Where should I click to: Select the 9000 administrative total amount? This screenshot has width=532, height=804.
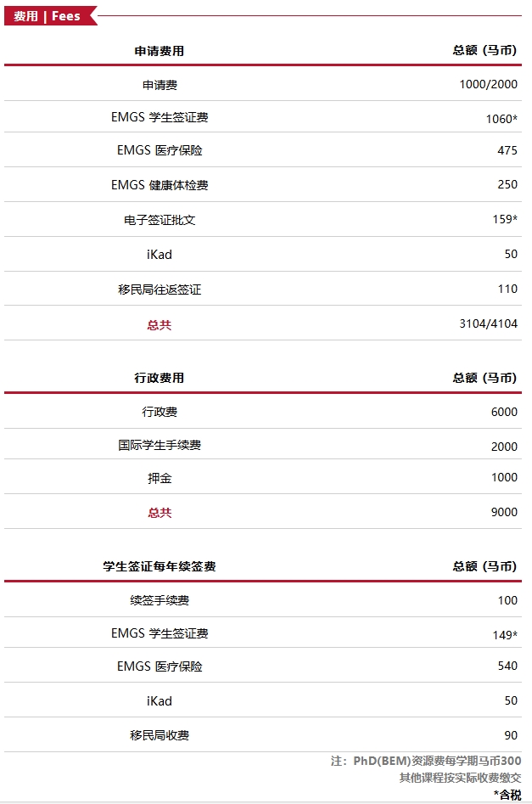[504, 512]
